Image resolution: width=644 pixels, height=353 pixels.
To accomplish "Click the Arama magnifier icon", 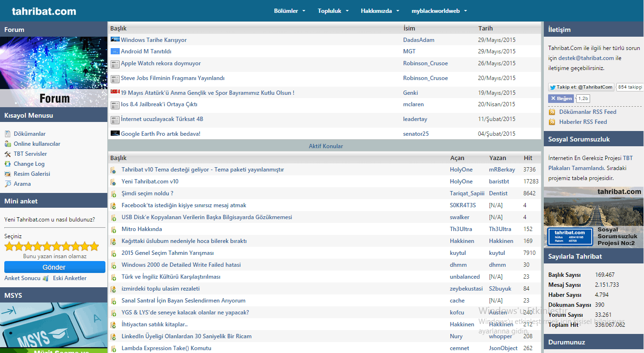I will click(x=8, y=184).
